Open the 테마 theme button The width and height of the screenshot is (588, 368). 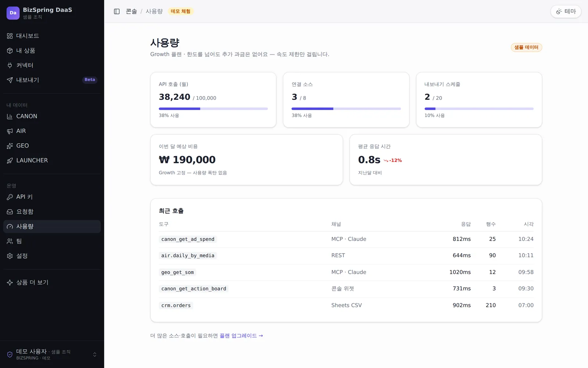pyautogui.click(x=566, y=11)
